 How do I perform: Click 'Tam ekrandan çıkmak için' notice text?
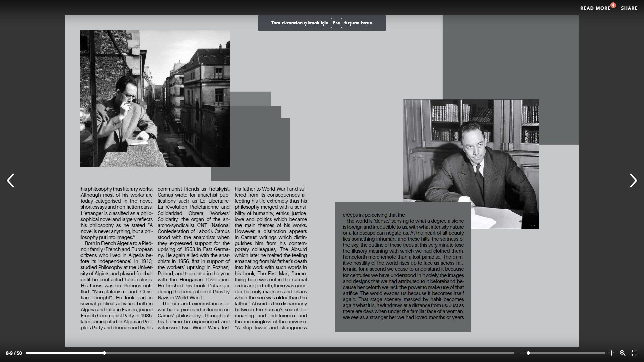coord(300,23)
